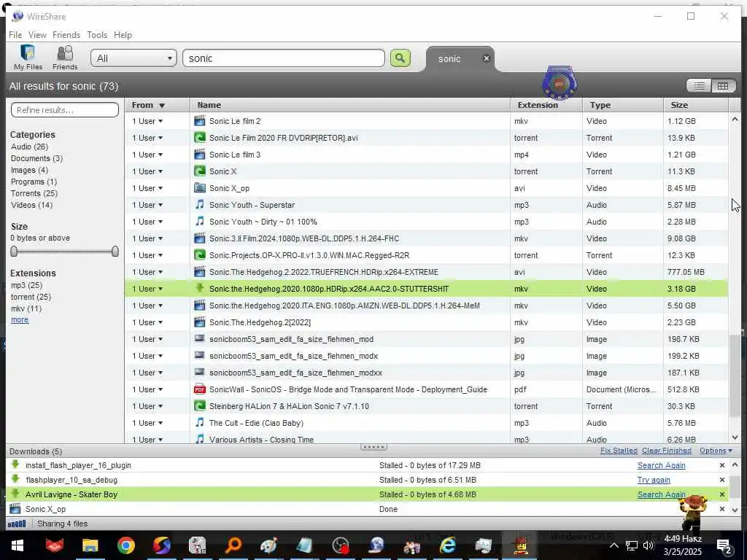This screenshot has height=560, width=747.
Task: Sort results by Size column
Action: pos(695,105)
